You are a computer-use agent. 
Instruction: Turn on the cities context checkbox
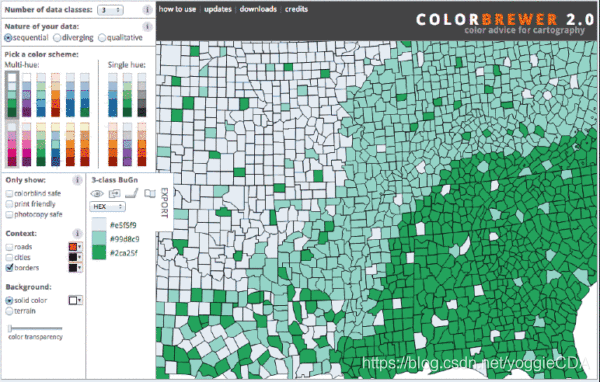(9, 257)
